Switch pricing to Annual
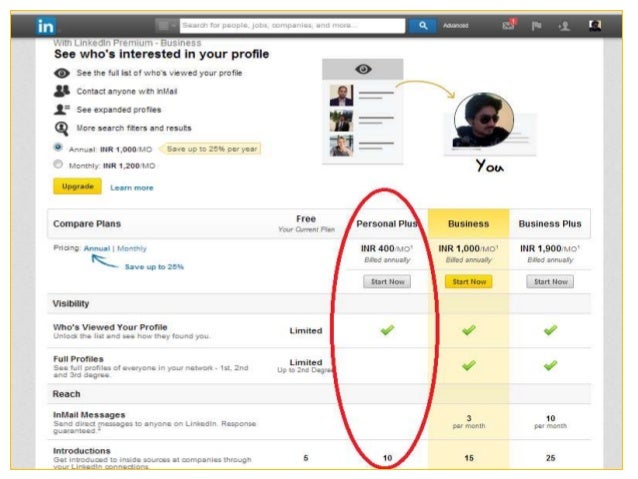This screenshot has height=479, width=638. [x=97, y=248]
